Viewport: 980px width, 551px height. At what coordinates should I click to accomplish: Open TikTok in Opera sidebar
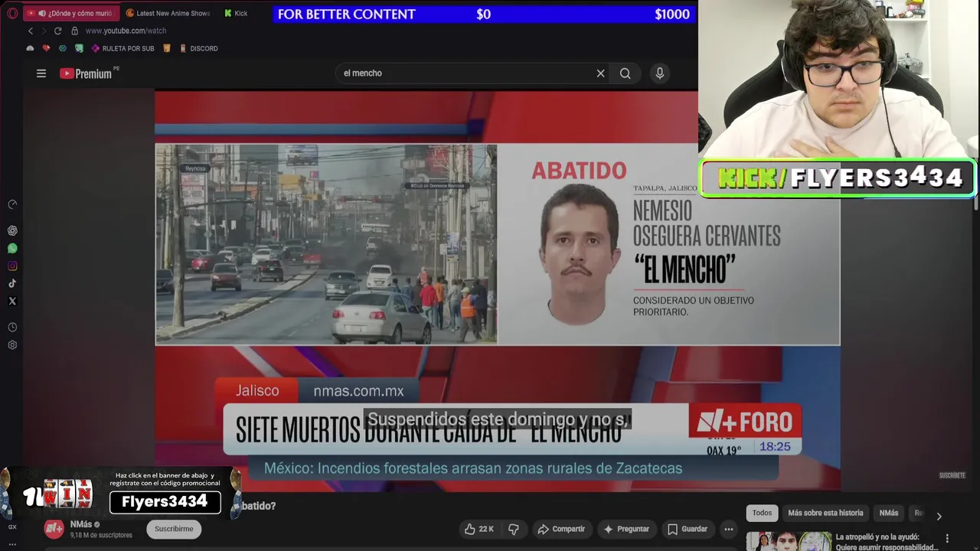[12, 283]
